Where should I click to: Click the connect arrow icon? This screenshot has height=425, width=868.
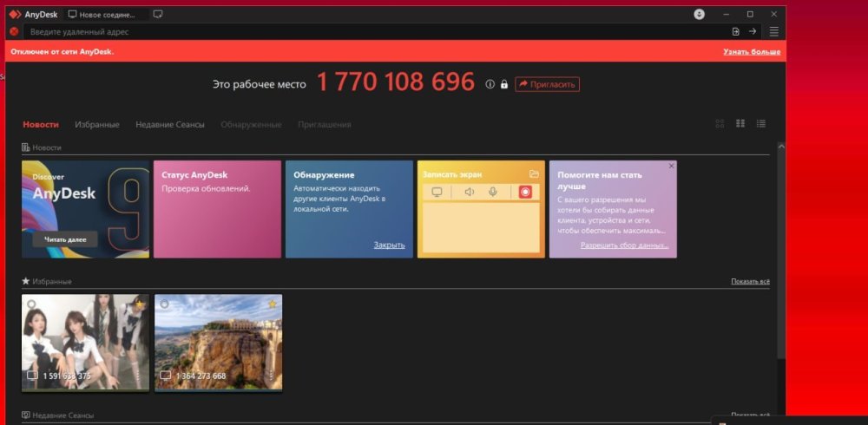pyautogui.click(x=753, y=31)
